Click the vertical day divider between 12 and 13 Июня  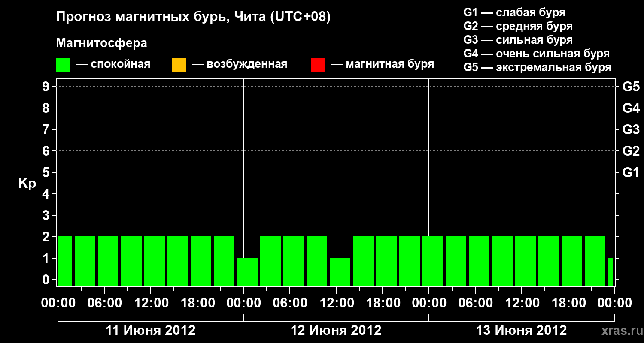[x=429, y=182]
